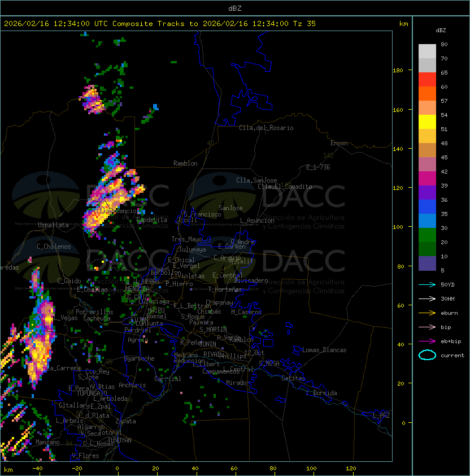Click the magenta eb+bip arrow in legend
Screen dimensions: 470x476
click(427, 341)
